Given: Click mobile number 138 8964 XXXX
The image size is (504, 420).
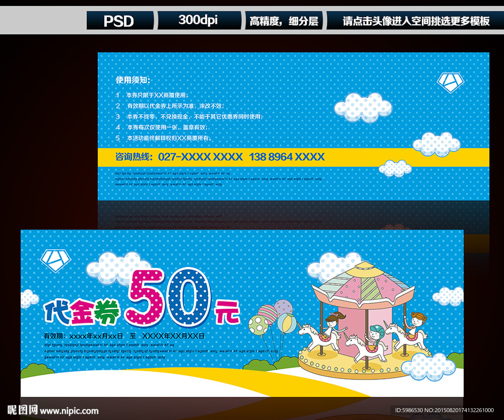Looking at the screenshot, I should pyautogui.click(x=287, y=157).
